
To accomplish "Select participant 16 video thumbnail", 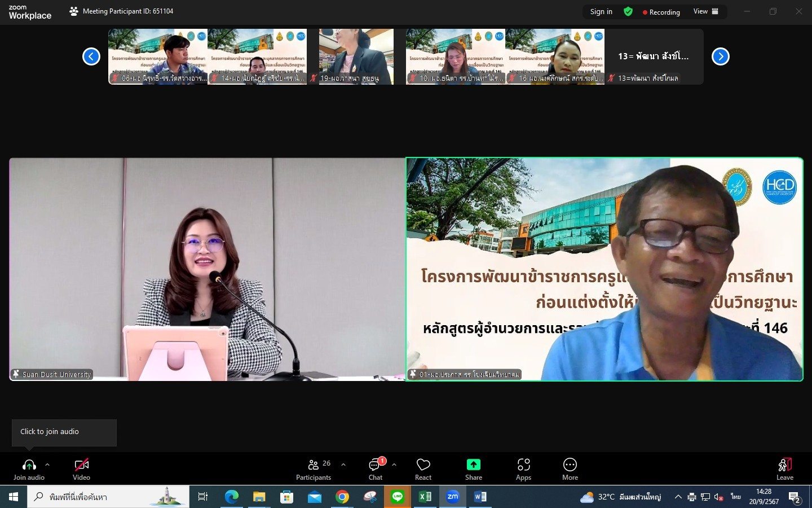I will (555, 56).
